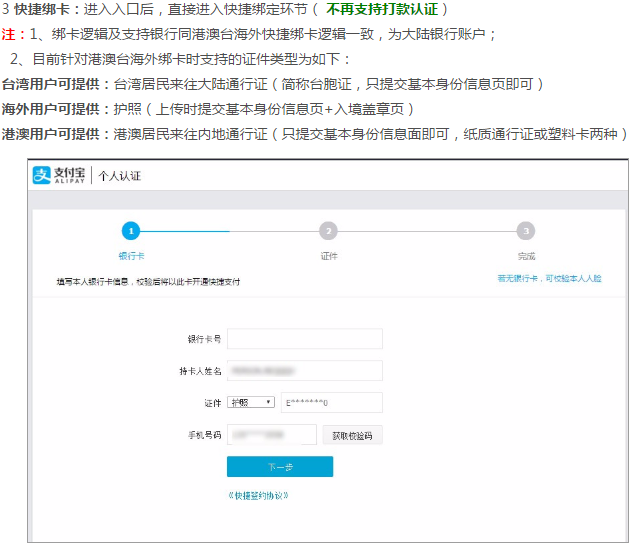The height and width of the screenshot is (546, 633).
Task: Open the 《快捷签约协议》 link
Action: (x=260, y=495)
